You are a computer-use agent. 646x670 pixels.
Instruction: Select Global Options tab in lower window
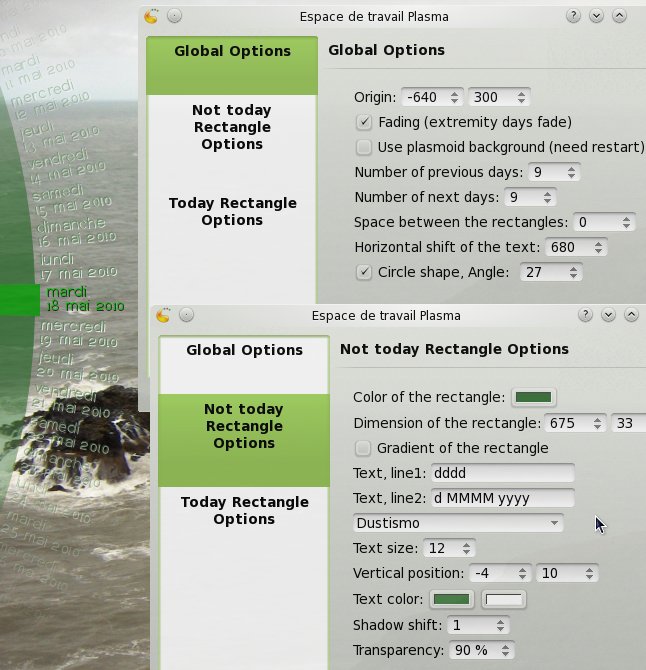[244, 364]
